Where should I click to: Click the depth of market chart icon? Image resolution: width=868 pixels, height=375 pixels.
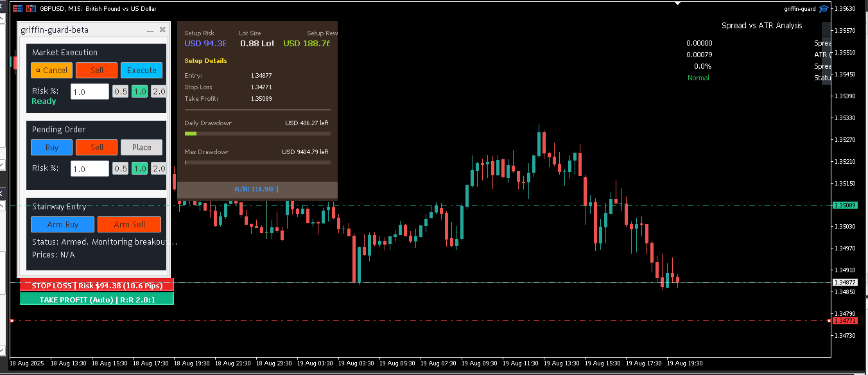click(x=31, y=9)
